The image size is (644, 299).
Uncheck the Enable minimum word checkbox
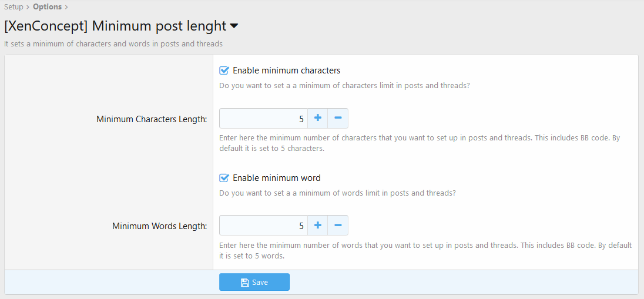pyautogui.click(x=224, y=178)
